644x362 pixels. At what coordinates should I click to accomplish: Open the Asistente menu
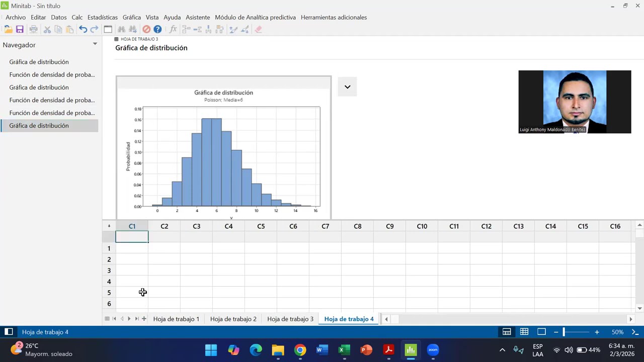(198, 17)
